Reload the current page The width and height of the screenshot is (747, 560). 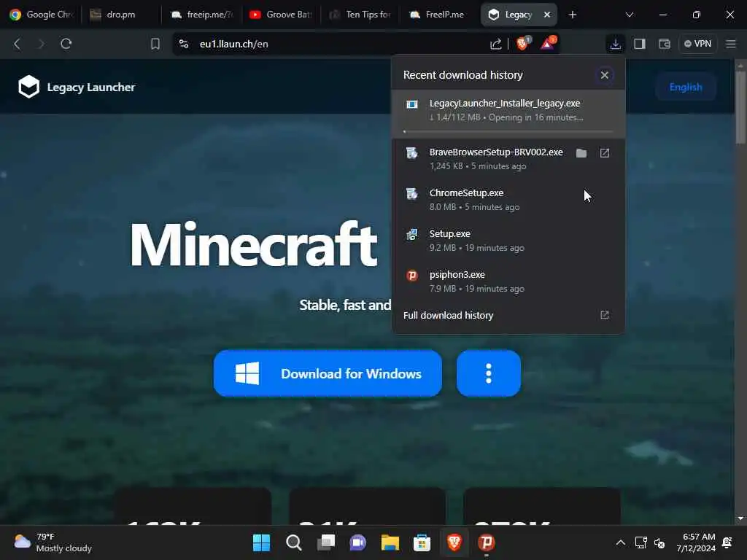coord(66,44)
